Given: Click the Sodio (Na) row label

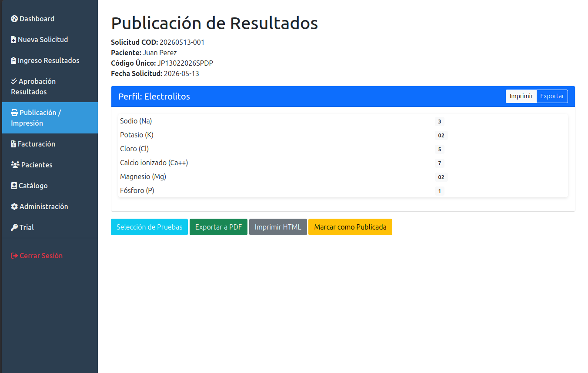Looking at the screenshot, I should tap(136, 121).
